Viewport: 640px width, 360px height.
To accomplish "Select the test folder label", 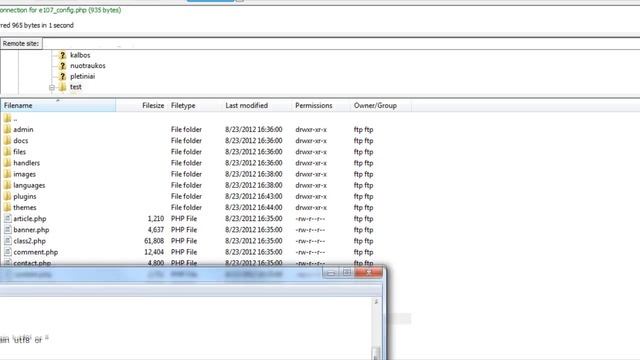I will 76,87.
